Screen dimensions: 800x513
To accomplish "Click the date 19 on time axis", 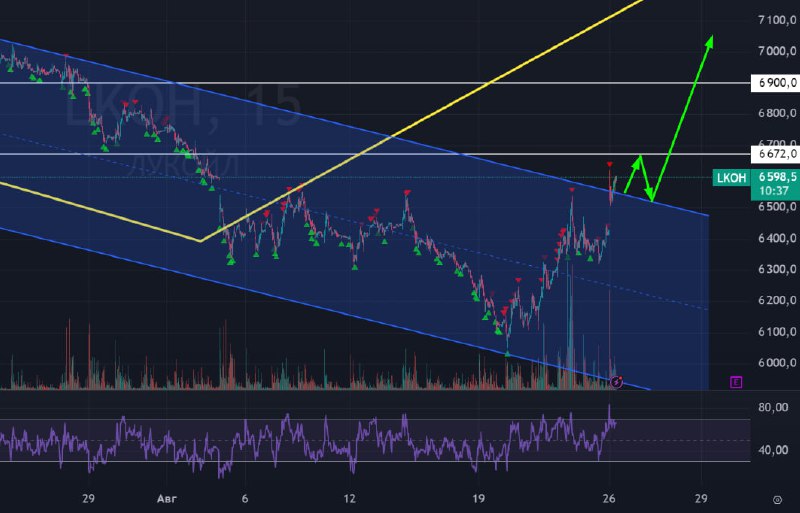I will coord(478,499).
